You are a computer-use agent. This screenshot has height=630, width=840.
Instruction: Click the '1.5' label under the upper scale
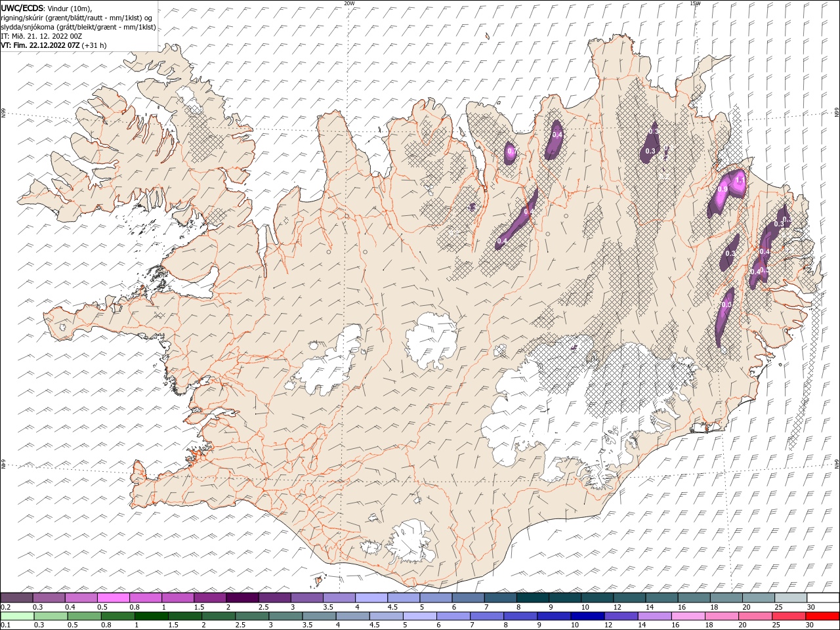198,607
